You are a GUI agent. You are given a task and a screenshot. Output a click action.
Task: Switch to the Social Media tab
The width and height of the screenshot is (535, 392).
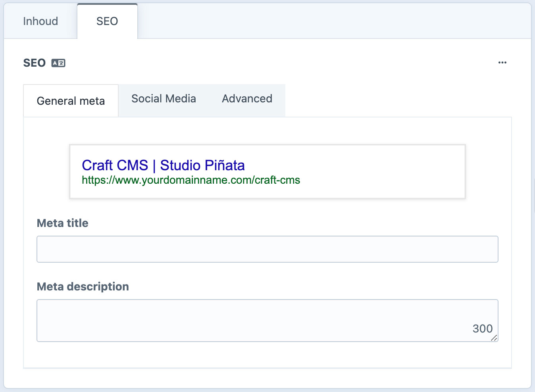(x=164, y=99)
